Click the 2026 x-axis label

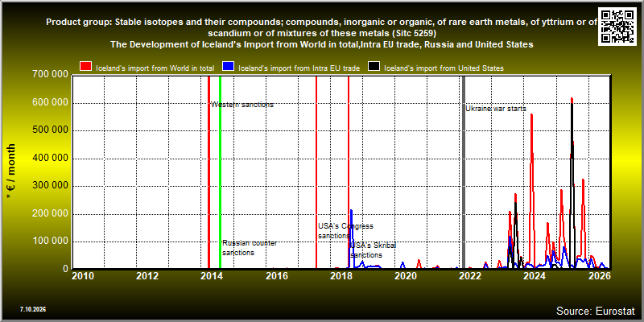click(x=599, y=275)
